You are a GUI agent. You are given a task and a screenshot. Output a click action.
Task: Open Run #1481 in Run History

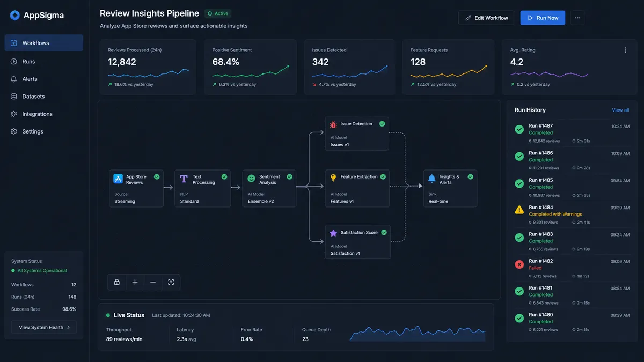[x=572, y=295]
